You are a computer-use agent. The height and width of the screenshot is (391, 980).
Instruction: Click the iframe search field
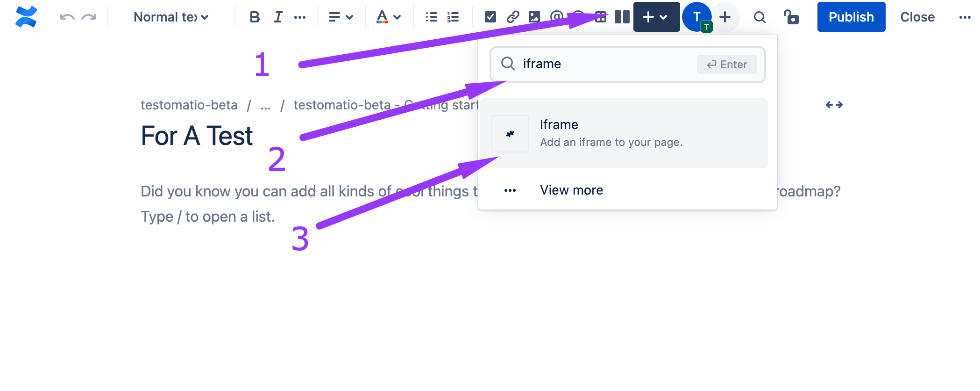click(607, 64)
